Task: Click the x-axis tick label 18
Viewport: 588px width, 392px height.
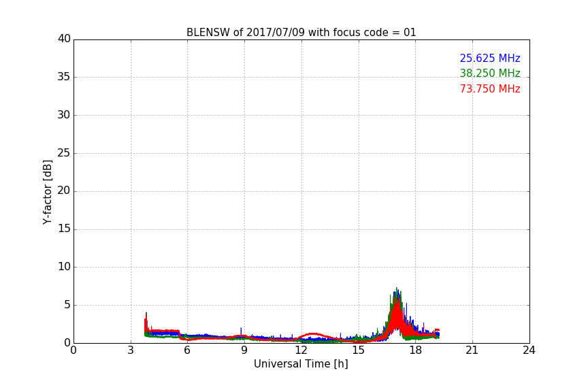Action: click(x=416, y=350)
